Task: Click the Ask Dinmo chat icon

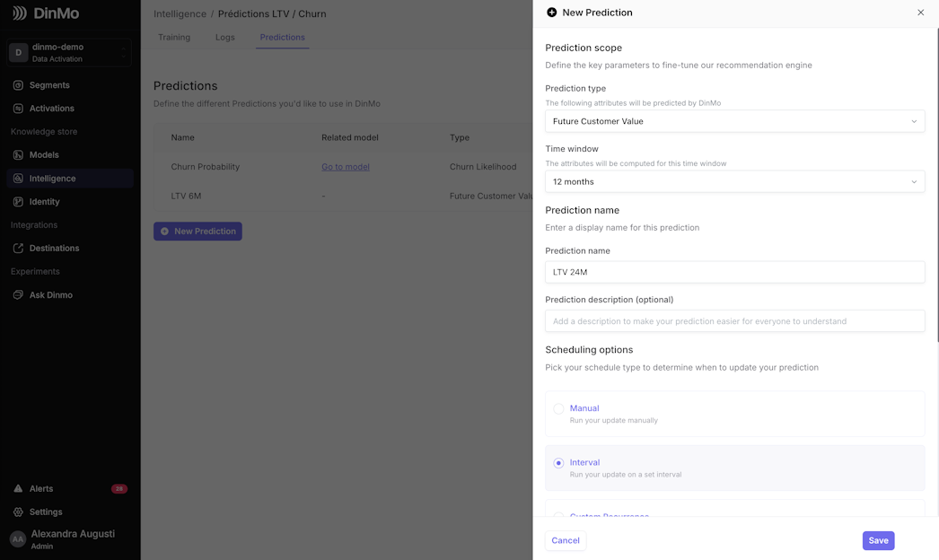Action: (x=19, y=295)
